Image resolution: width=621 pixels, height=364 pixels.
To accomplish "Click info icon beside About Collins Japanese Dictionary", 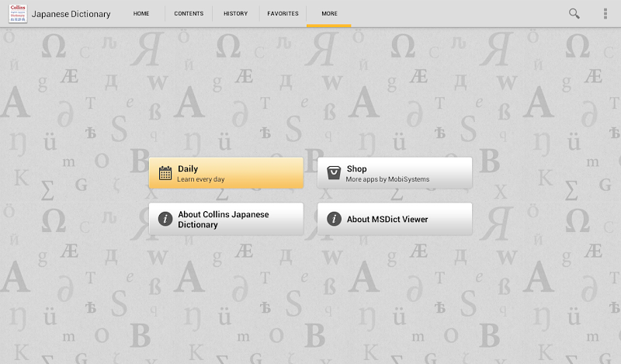I will (165, 219).
